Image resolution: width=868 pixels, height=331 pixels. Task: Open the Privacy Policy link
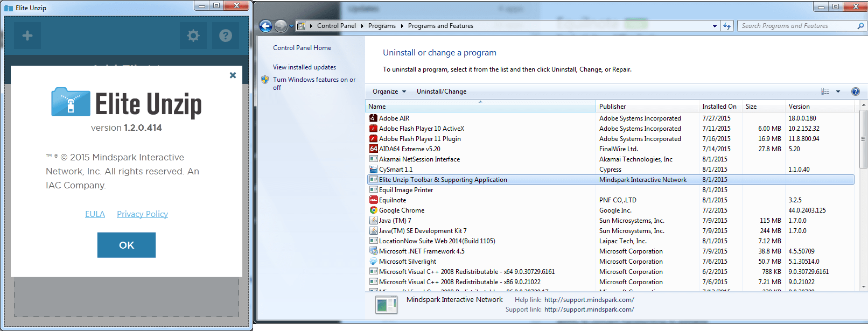pos(142,214)
